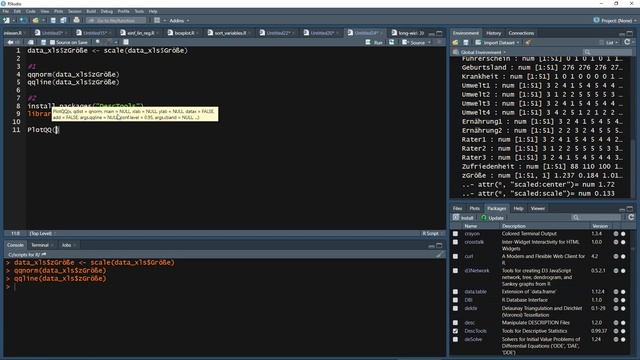This screenshot has height=360, width=640.
Task: Check the d3Network package checkbox
Action: pos(456,271)
